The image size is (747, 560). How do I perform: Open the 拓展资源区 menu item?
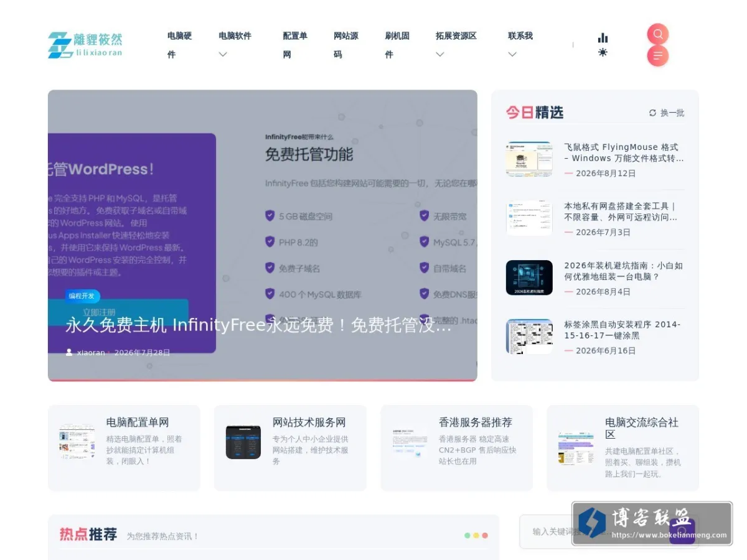(x=456, y=36)
